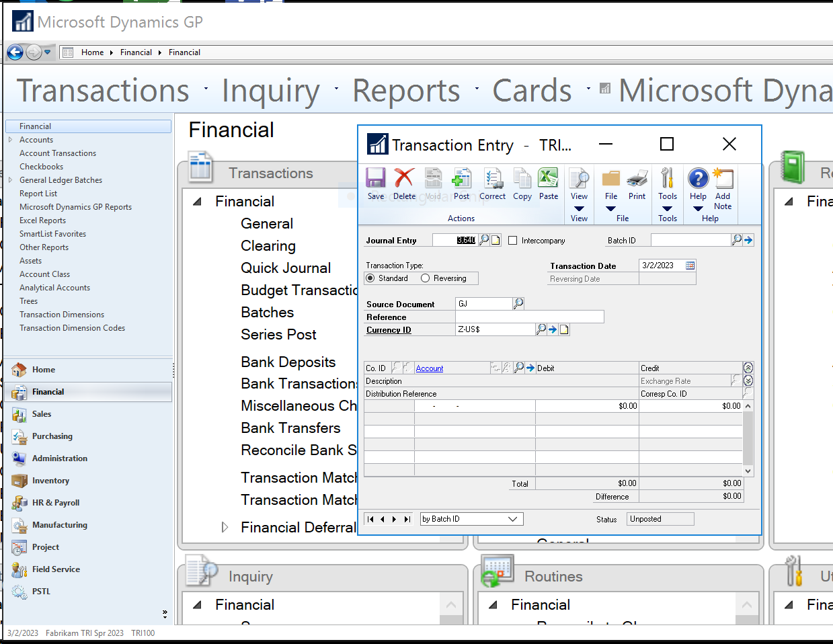Image resolution: width=833 pixels, height=644 pixels.
Task: Click the Batch ID input field
Action: point(690,240)
